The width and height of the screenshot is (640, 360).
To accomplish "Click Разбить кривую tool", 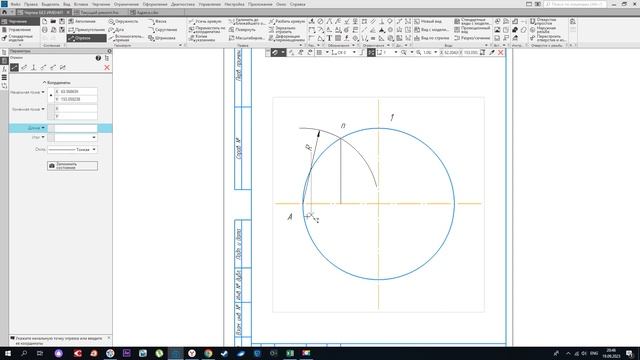I will (287, 21).
